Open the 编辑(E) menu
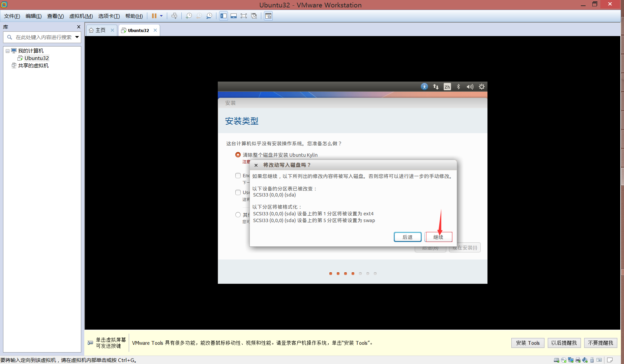 34,16
